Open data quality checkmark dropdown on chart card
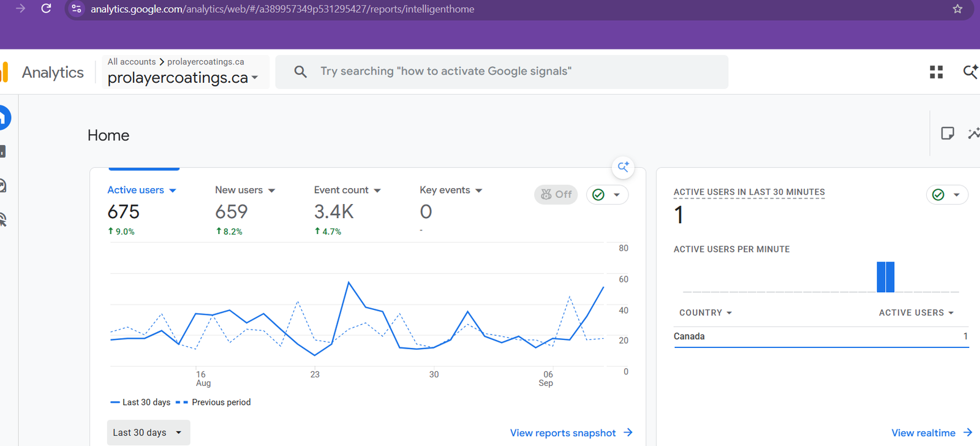 coord(607,195)
